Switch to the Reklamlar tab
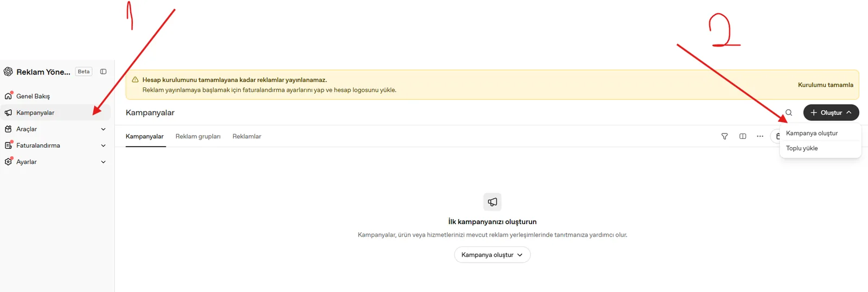Image resolution: width=868 pixels, height=292 pixels. click(x=247, y=136)
